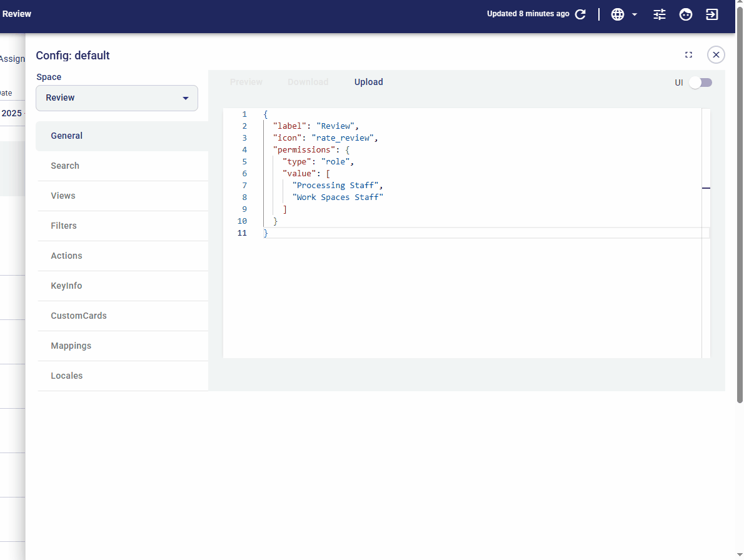
Task: Click the refresh icon beside Updated 8 minutes ago
Action: (580, 14)
